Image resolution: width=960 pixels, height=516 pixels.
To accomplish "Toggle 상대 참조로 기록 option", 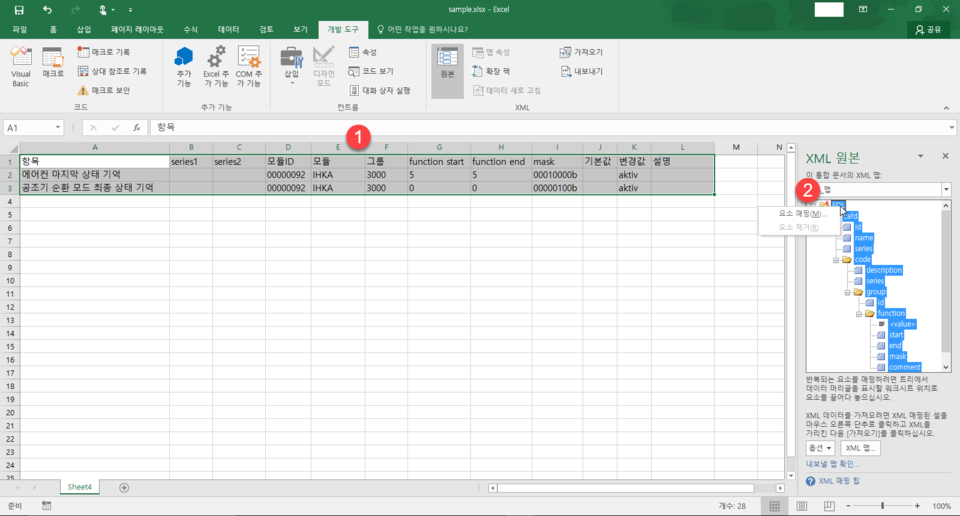I will tap(112, 72).
